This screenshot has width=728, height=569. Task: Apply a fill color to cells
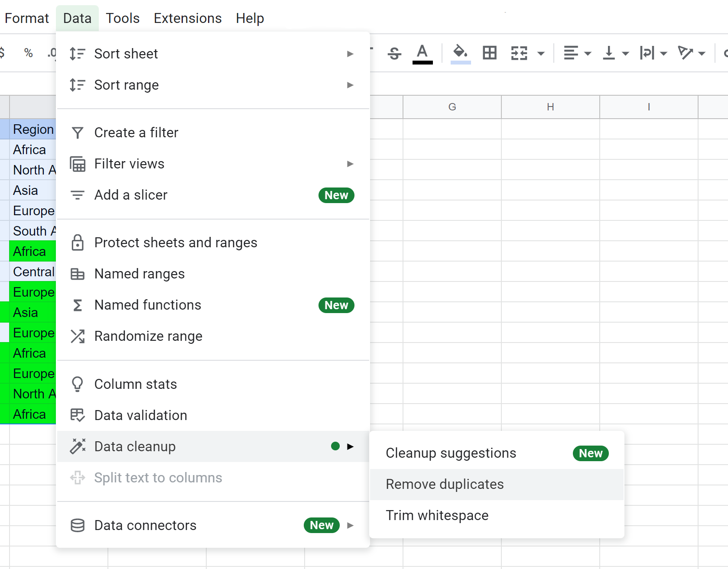(460, 53)
